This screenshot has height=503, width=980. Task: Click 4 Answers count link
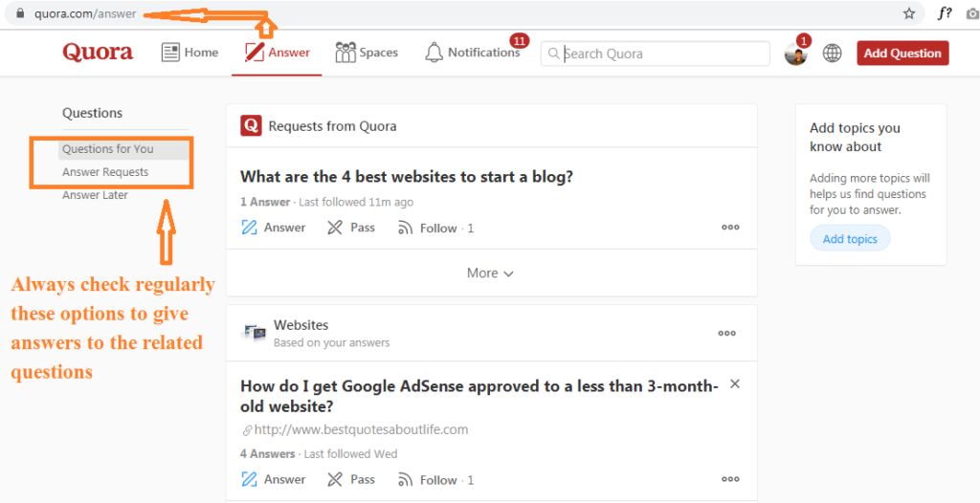coord(268,453)
